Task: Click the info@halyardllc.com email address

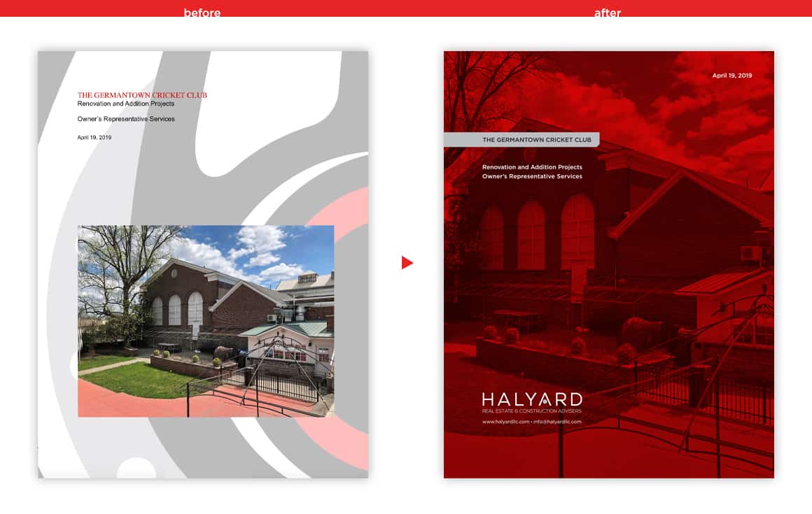Action: pos(557,422)
